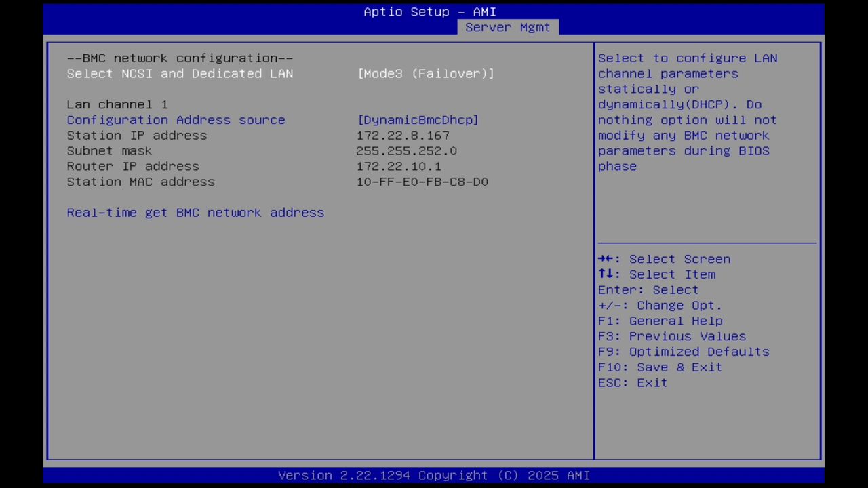The height and width of the screenshot is (488, 868).
Task: Click the F3: Previous Values hint
Action: pyautogui.click(x=671, y=336)
